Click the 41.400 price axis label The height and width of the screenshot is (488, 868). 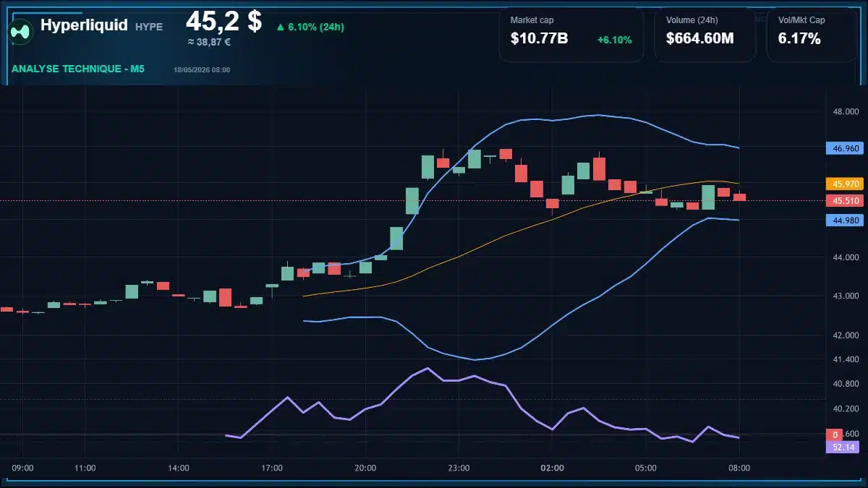pos(846,359)
